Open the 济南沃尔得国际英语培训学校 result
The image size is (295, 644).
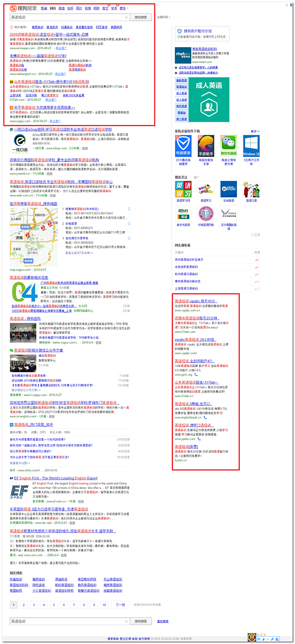click(54, 160)
